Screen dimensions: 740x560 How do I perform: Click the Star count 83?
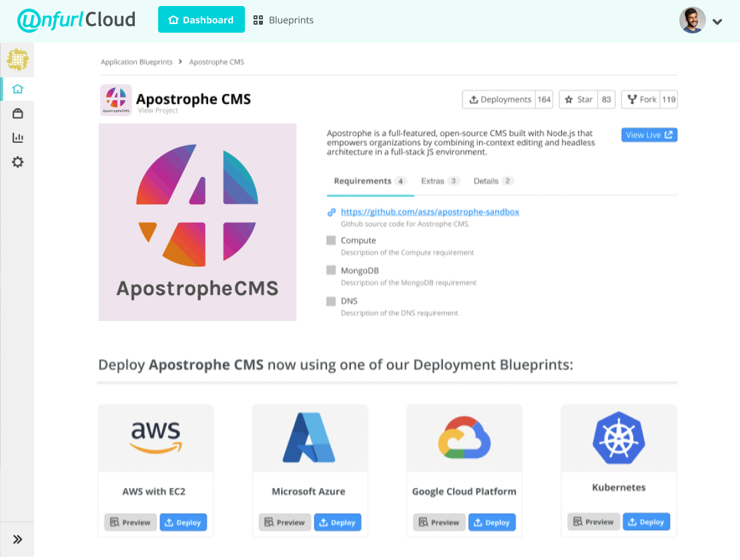point(607,99)
